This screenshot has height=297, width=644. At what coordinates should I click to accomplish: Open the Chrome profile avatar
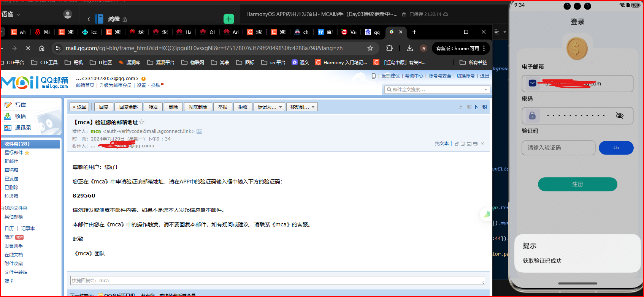(423, 48)
